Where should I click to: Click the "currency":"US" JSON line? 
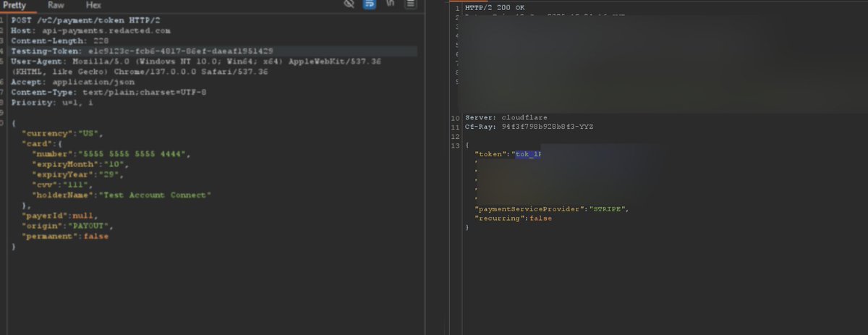click(x=63, y=135)
